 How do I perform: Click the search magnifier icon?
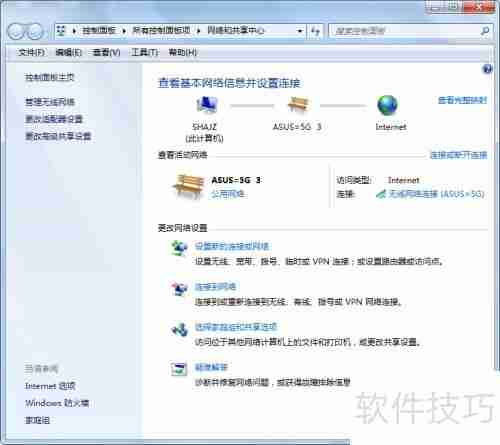click(x=484, y=31)
